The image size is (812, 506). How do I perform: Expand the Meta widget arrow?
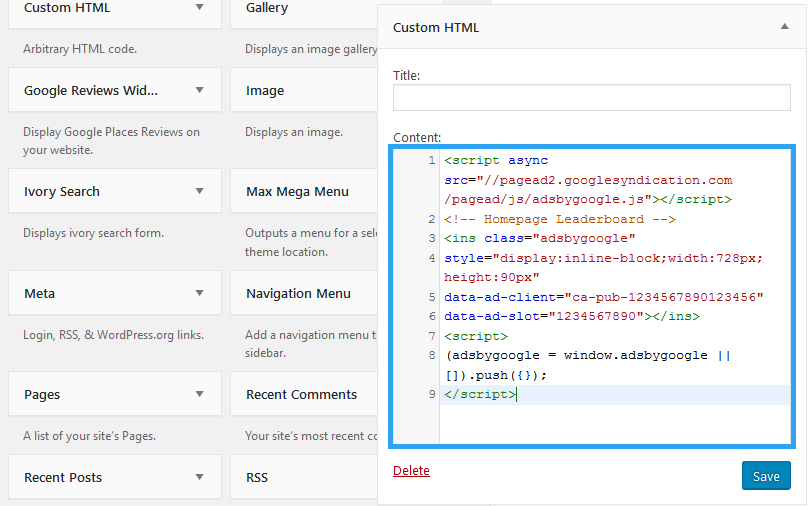tap(199, 293)
